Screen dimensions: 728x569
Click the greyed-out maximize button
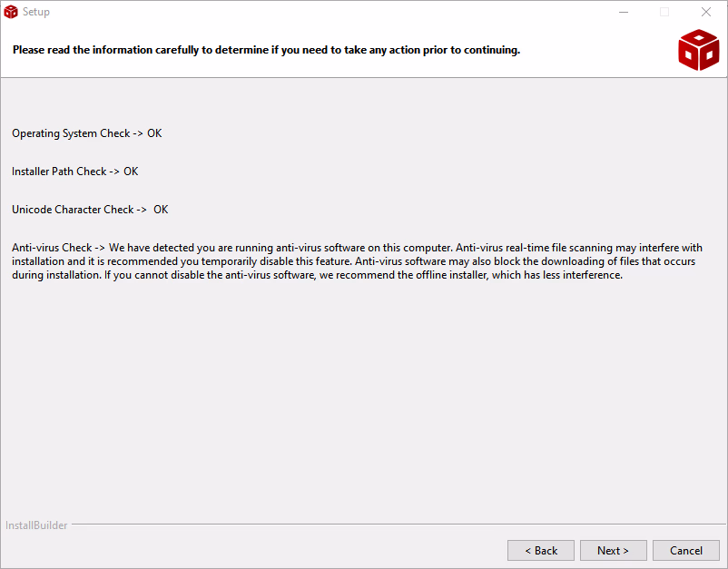[x=664, y=12]
